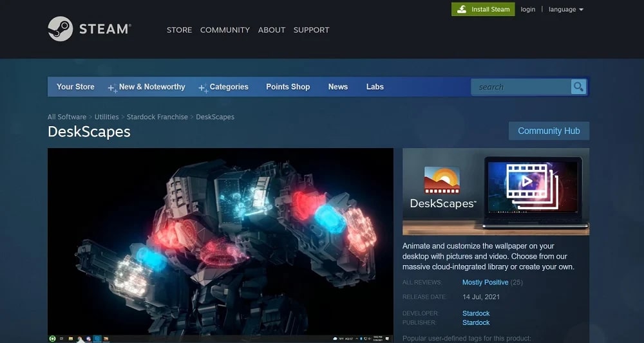This screenshot has width=644, height=343.
Task: Open the Labs tab
Action: point(375,87)
